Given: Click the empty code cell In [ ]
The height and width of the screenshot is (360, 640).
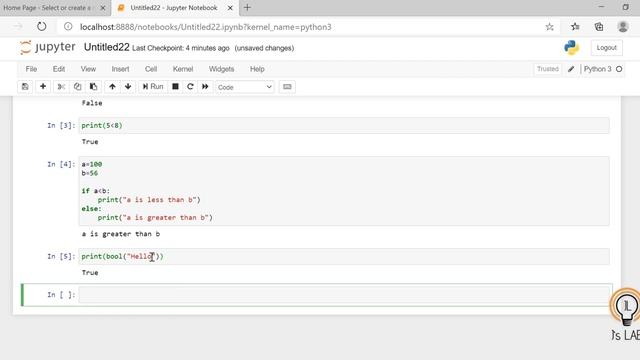Looking at the screenshot, I should pos(344,295).
